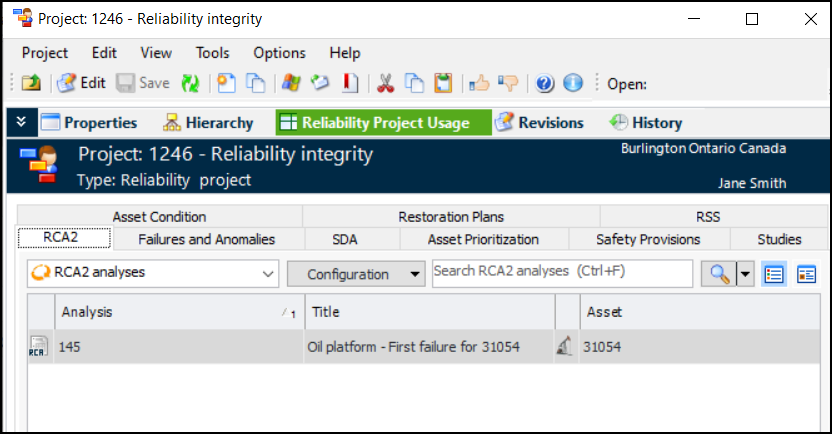The height and width of the screenshot is (434, 832).
Task: Open the Hierarchy page tab
Action: (x=207, y=123)
